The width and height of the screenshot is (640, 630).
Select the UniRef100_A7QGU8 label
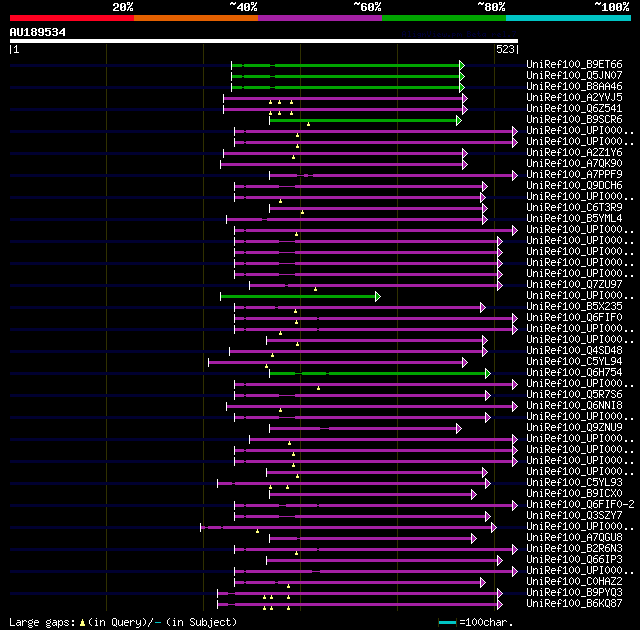(574, 538)
